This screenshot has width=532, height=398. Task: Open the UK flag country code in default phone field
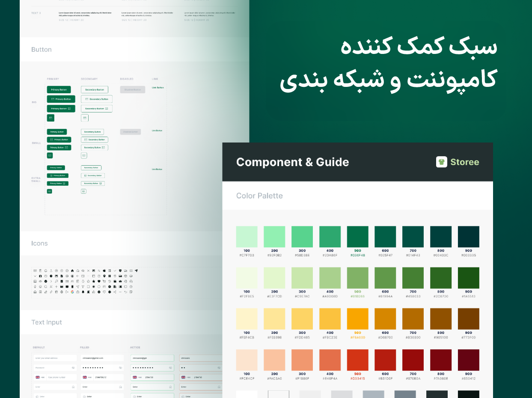38,377
